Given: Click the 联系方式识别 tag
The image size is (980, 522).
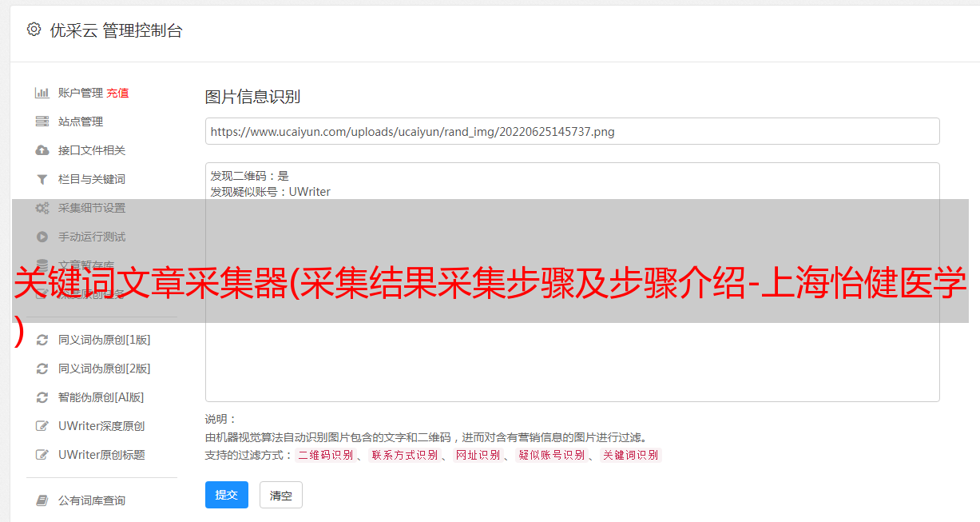Looking at the screenshot, I should tap(404, 455).
